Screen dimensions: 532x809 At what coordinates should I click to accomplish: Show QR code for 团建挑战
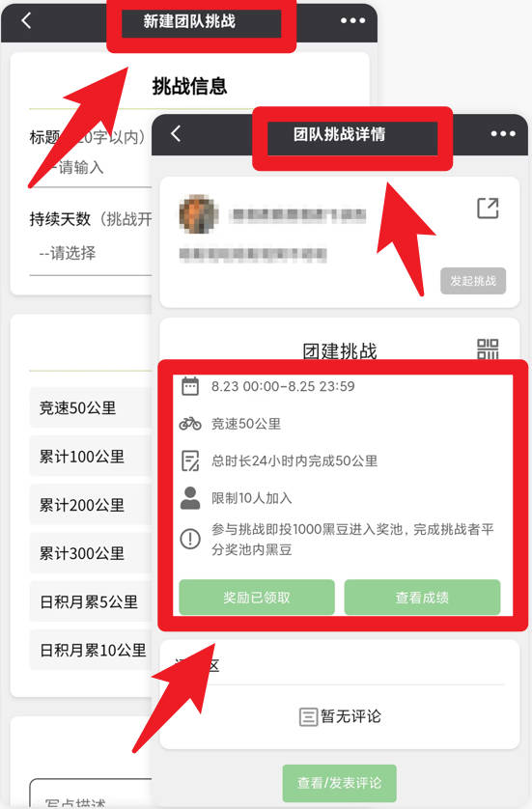click(488, 349)
